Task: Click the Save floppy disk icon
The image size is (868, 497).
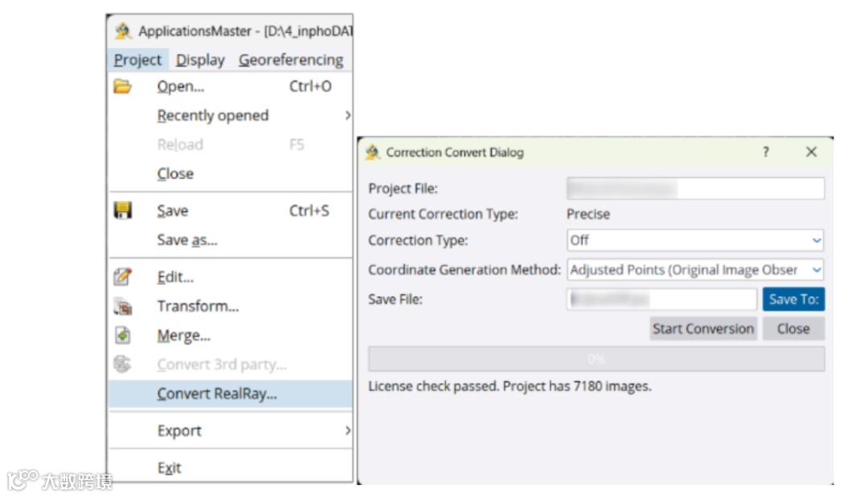Action: [122, 210]
